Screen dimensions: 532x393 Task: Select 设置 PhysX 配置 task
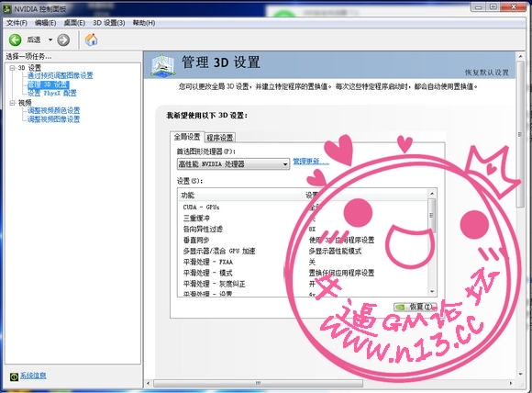[52, 93]
